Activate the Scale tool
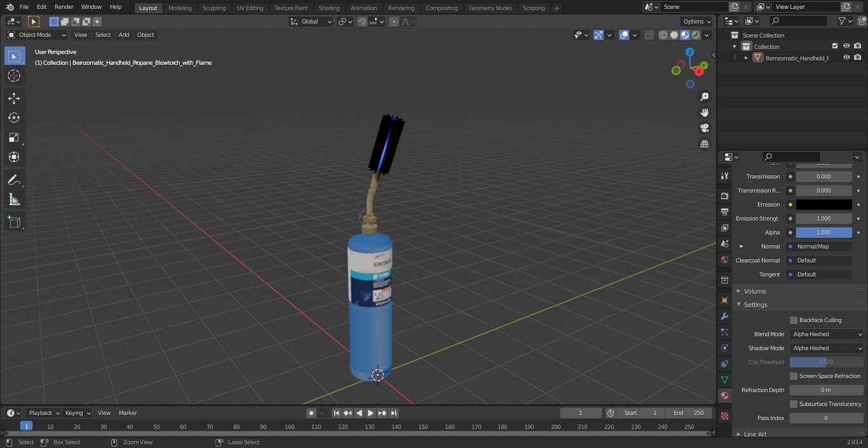Viewport: 868px width, 448px height. (14, 137)
